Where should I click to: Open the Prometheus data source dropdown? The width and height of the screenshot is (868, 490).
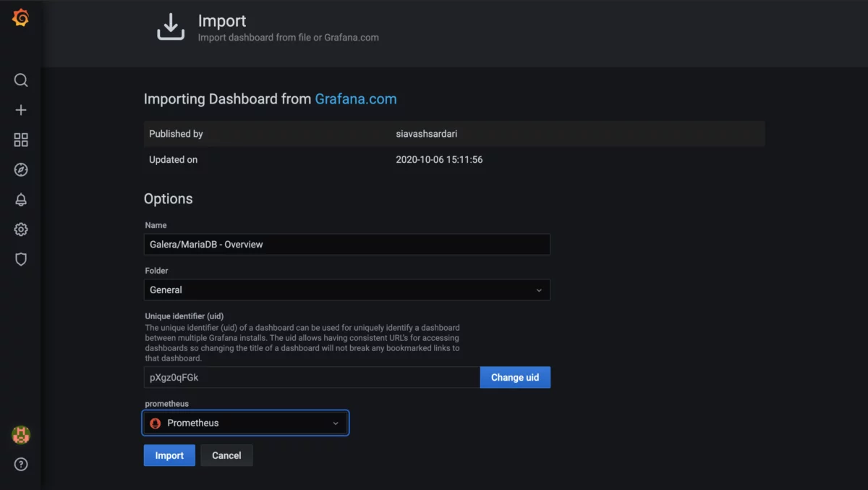pos(246,423)
